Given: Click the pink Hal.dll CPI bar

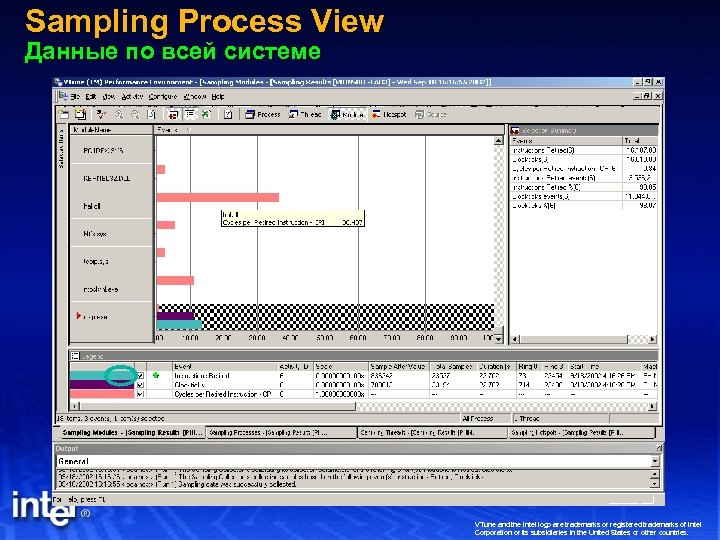Looking at the screenshot, I should [218, 197].
